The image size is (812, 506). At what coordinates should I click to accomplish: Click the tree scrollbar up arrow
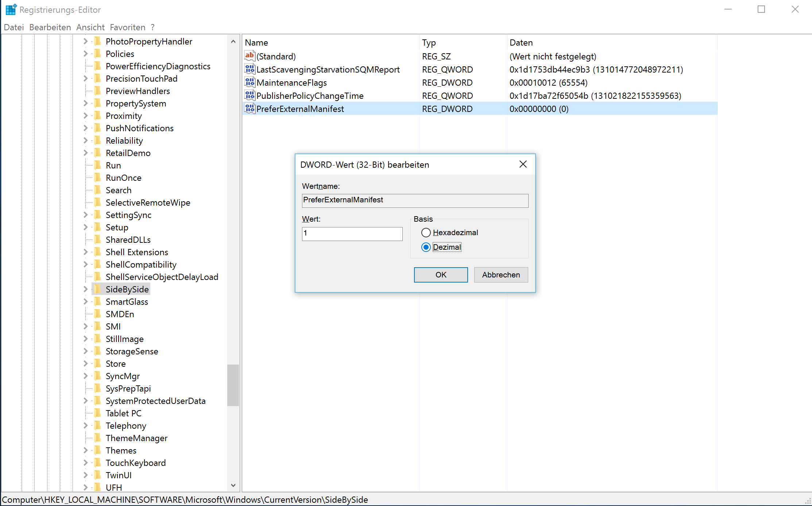tap(233, 42)
